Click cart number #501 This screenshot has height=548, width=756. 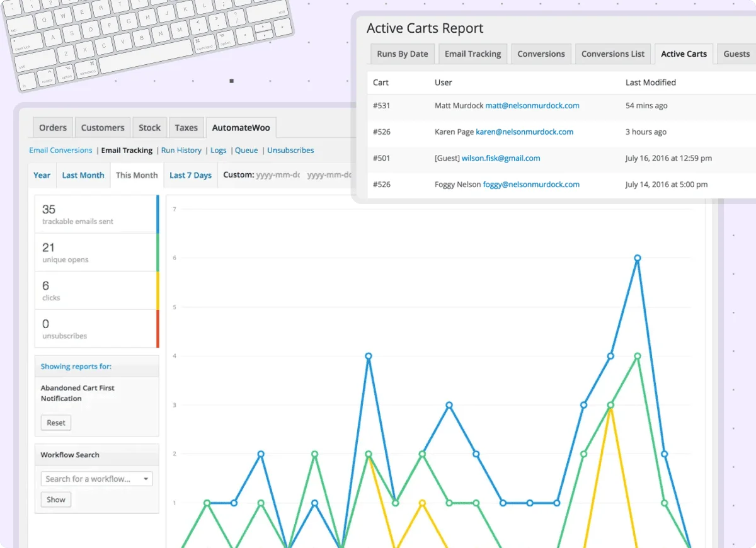[x=382, y=159]
